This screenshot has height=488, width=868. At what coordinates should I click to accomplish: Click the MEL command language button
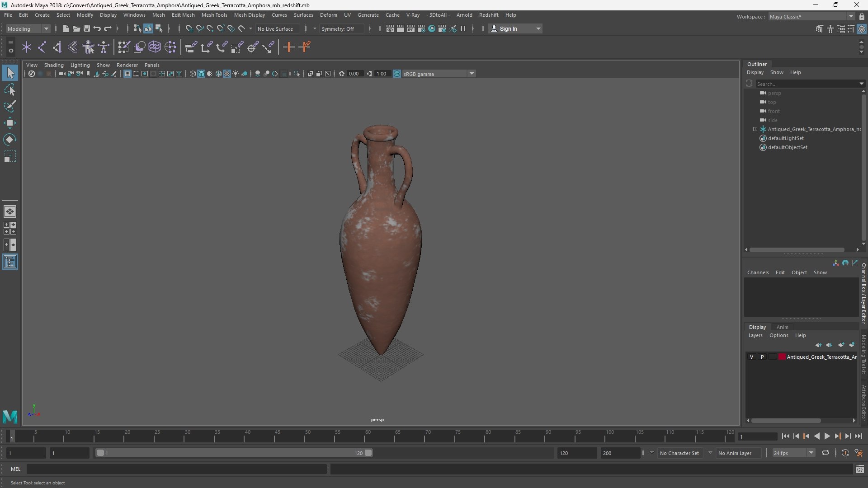click(16, 469)
